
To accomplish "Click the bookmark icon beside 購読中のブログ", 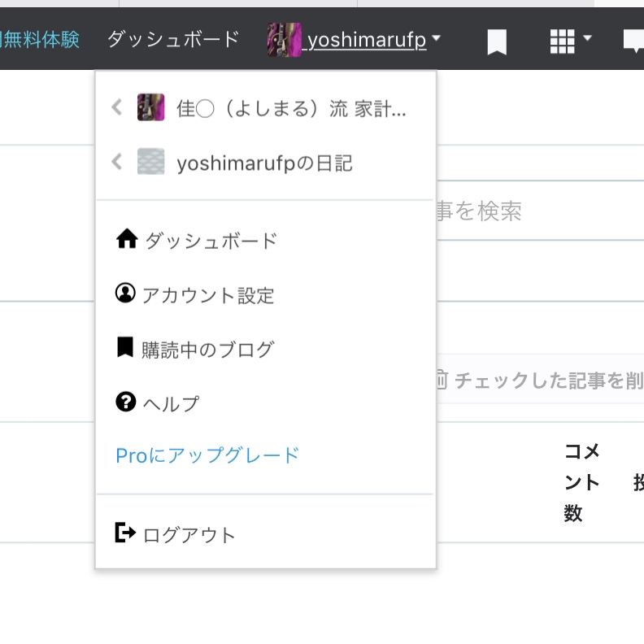I will (x=125, y=347).
